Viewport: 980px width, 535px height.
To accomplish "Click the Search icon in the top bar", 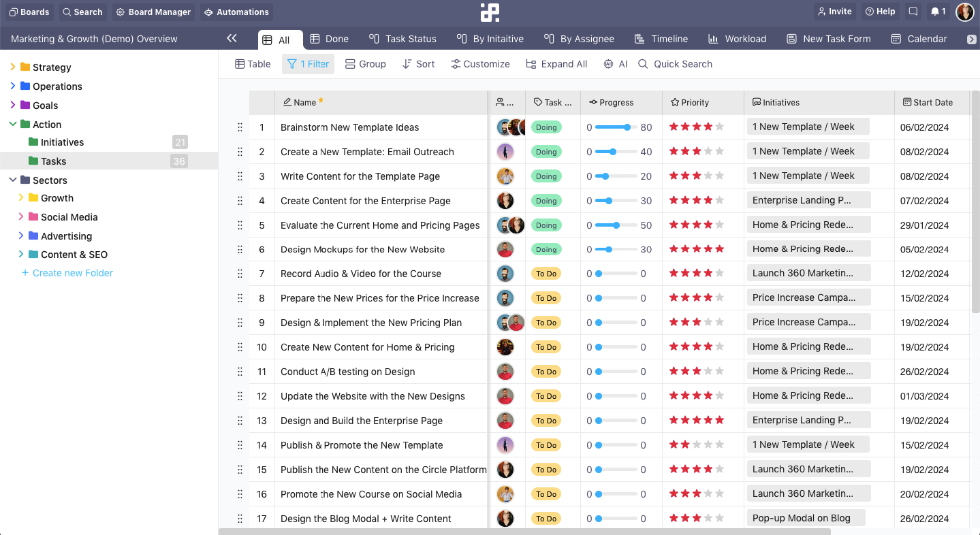I will pyautogui.click(x=82, y=12).
